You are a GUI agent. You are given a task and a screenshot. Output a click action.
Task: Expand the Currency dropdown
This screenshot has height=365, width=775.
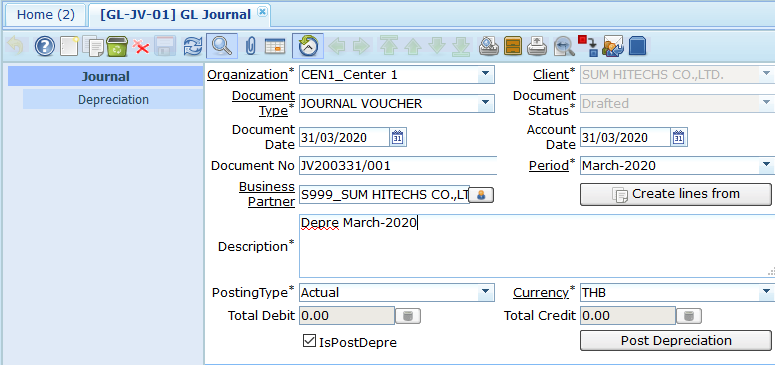[767, 292]
